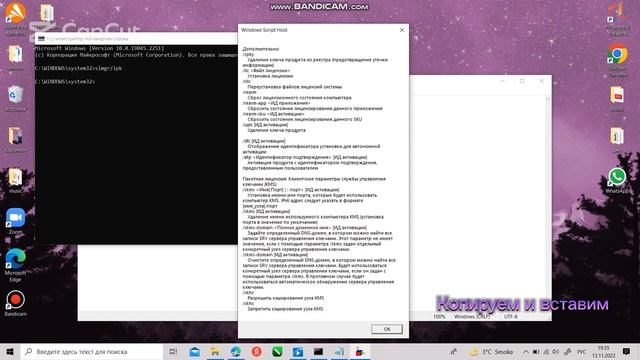Image resolution: width=640 pixels, height=360 pixels.
Task: Close the Windows Script Host dialog
Action: [402, 30]
